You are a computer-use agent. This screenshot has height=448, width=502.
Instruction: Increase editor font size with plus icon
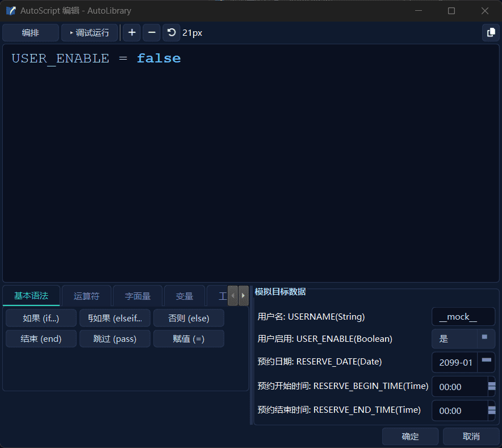tap(132, 33)
